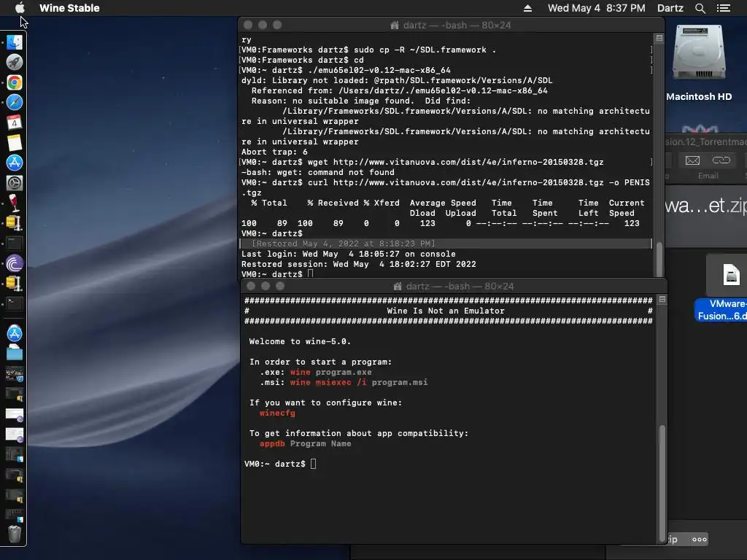Open Spotlight search magnifier

(700, 8)
